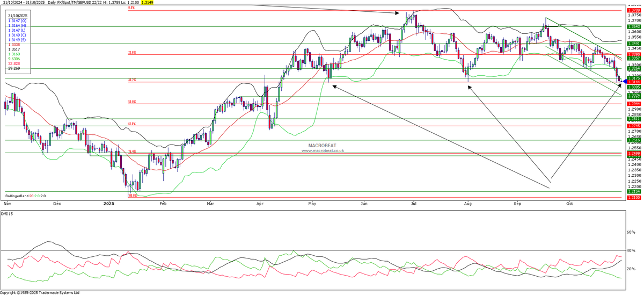Click the Trademade Systems Ltd copyright notice
The image size is (644, 295).
point(40,292)
